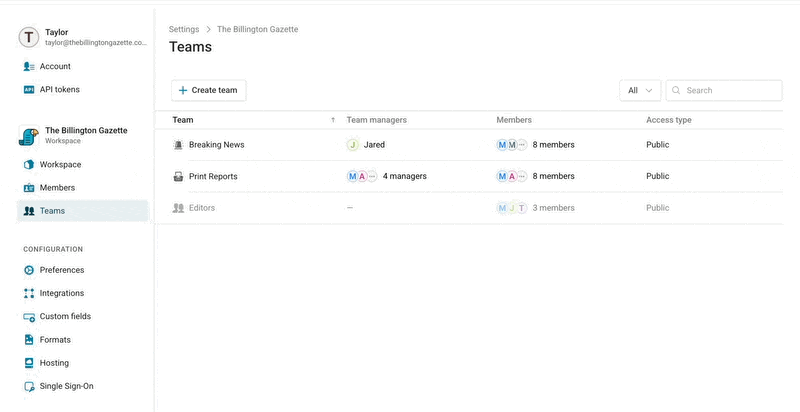Select the Workspace cube icon
This screenshot has width=800, height=412.
pos(29,165)
